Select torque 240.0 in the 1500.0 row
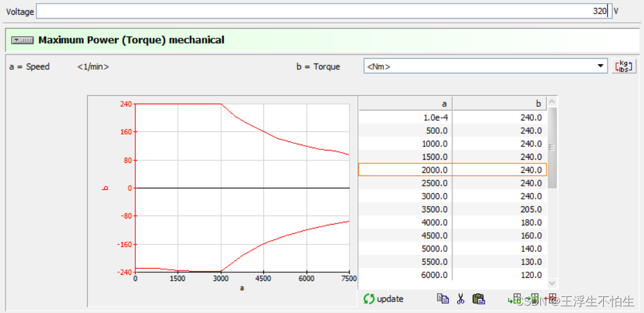Viewport: 644px width, 313px height. (x=500, y=157)
